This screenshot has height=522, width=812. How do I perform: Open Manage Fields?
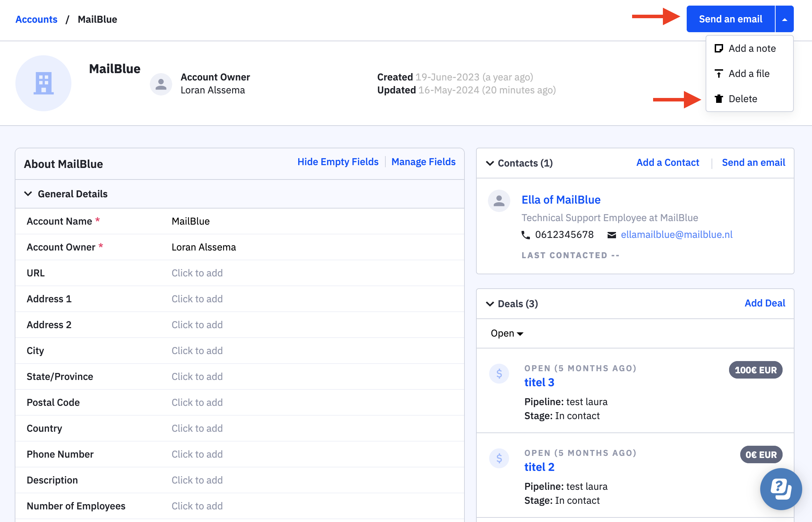(x=423, y=162)
